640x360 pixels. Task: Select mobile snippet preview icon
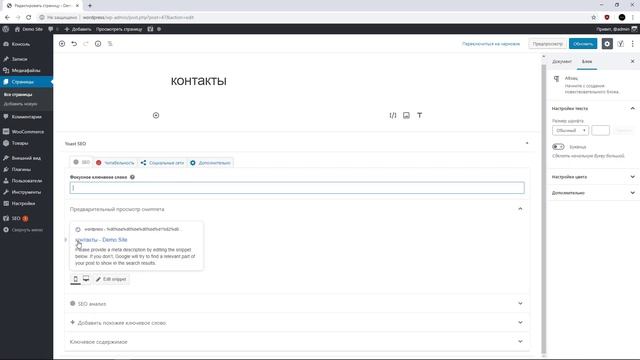tap(76, 279)
